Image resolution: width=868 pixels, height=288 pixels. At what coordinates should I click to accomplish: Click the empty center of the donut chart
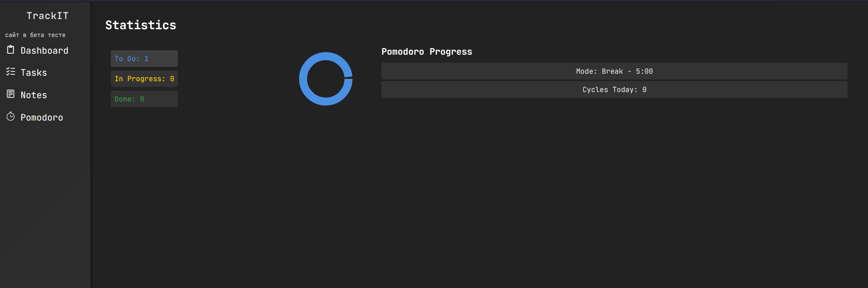pos(325,79)
